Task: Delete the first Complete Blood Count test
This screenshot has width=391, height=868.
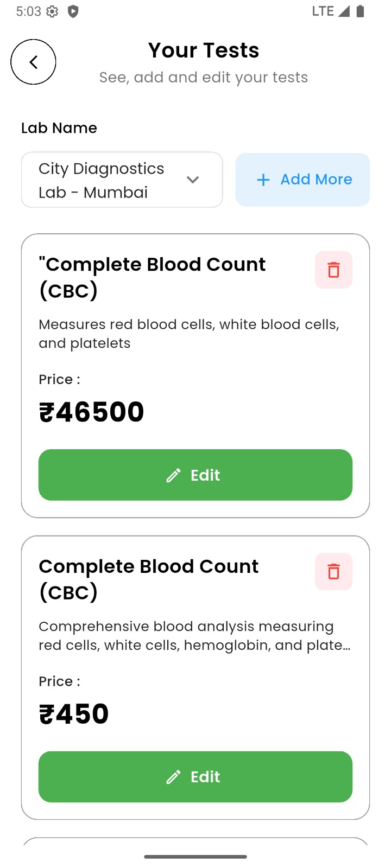Action: tap(333, 270)
